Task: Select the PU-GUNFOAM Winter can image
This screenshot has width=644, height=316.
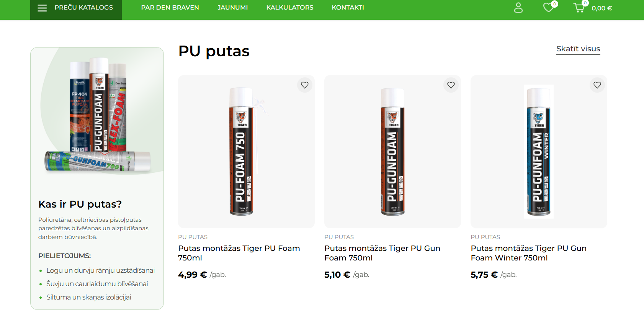Action: pyautogui.click(x=539, y=152)
